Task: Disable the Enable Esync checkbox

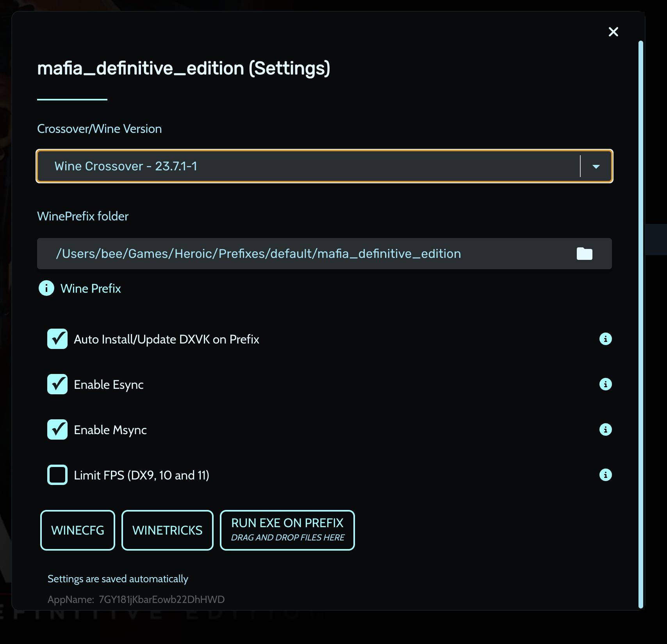Action: [x=57, y=384]
